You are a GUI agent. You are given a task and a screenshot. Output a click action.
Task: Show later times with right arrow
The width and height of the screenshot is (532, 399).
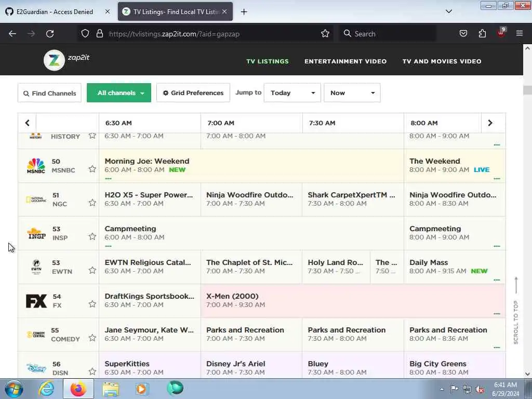pos(490,123)
